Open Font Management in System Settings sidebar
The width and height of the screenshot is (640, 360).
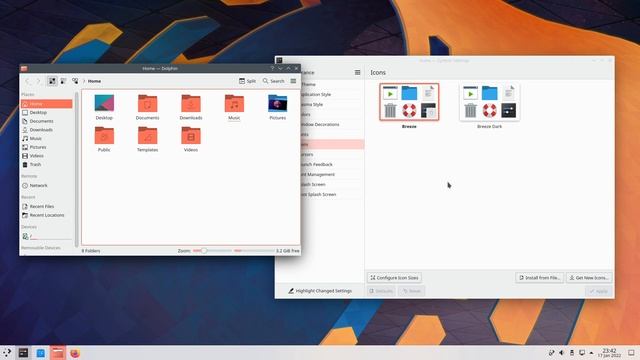[x=320, y=174]
